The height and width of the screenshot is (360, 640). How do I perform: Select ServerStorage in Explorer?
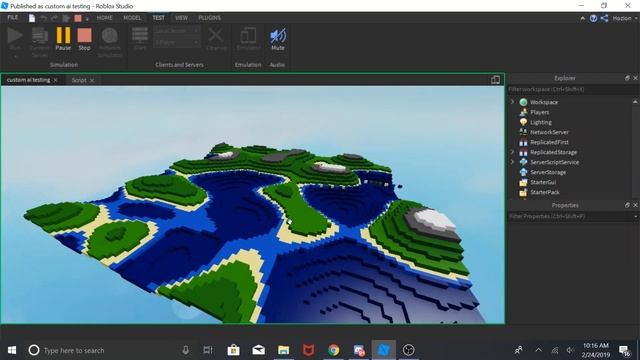548,172
